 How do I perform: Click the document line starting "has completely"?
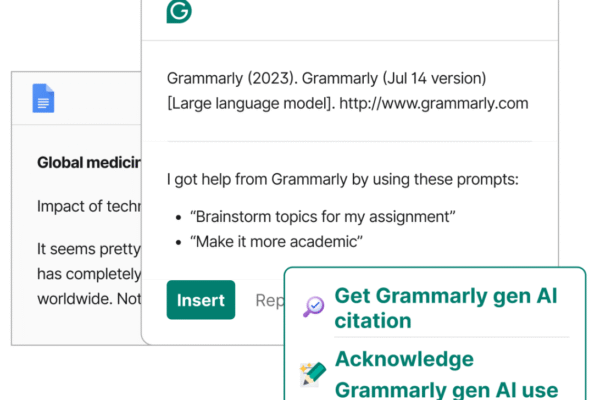click(88, 275)
